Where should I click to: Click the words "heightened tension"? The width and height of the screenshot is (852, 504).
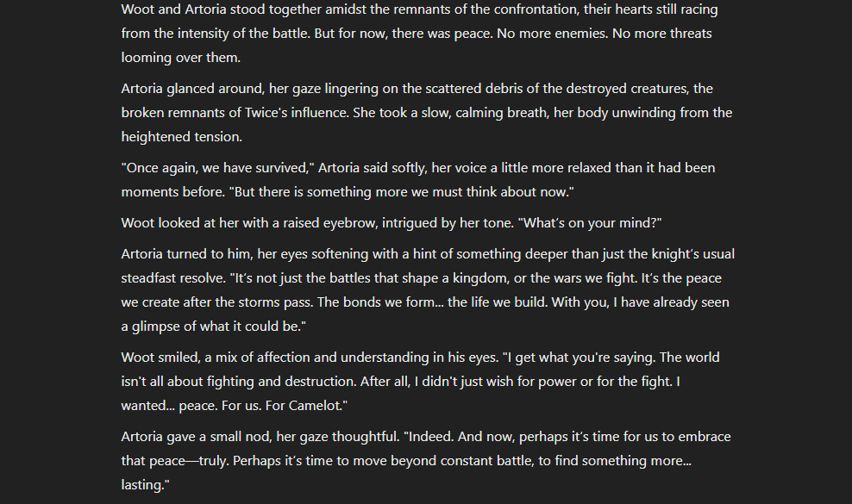[x=181, y=137]
